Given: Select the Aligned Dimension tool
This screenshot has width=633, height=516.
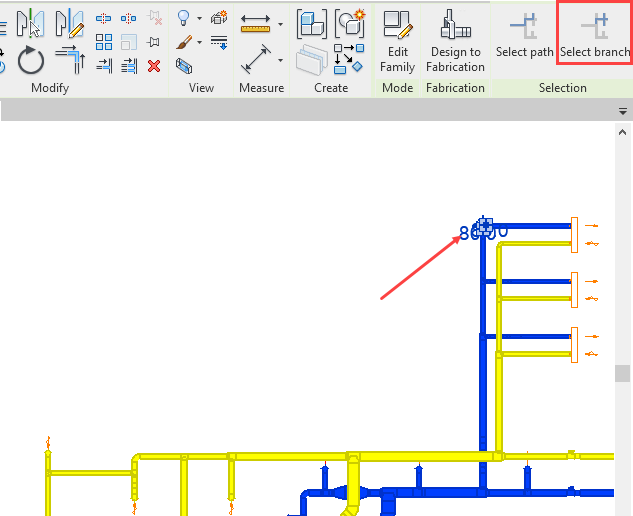Looking at the screenshot, I should [256, 59].
